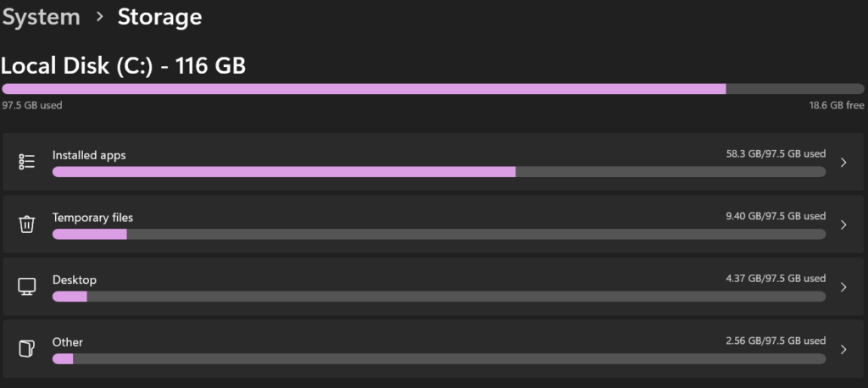Click the 18.6 GB free label

pos(837,105)
